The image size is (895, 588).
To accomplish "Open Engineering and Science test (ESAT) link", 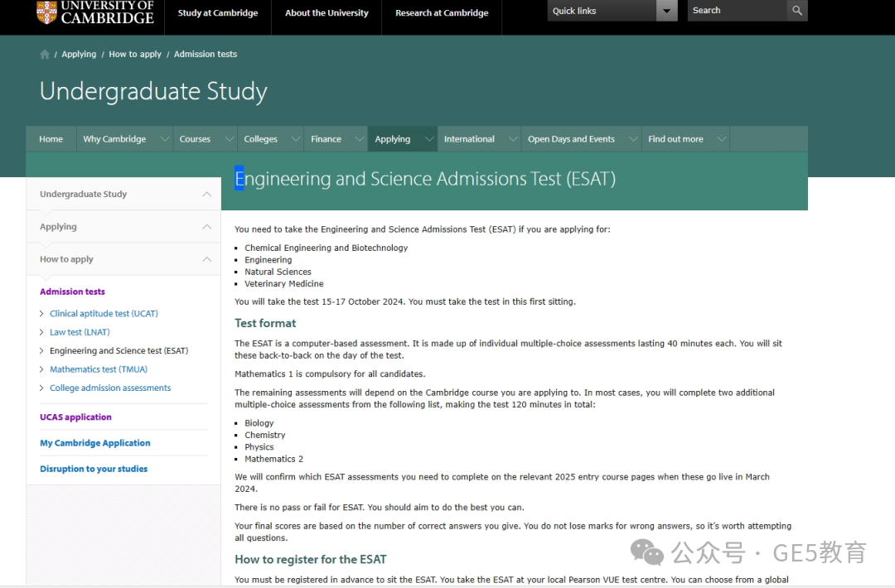I will pyautogui.click(x=119, y=351).
